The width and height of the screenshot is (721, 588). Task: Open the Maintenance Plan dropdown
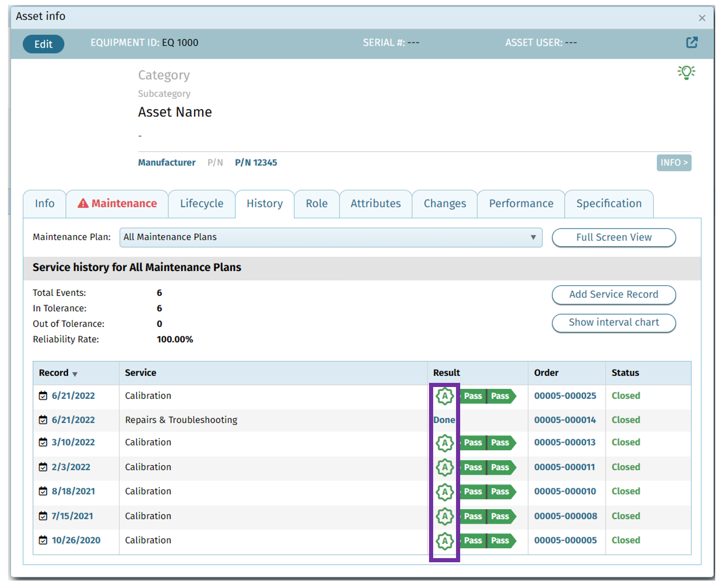(331, 237)
